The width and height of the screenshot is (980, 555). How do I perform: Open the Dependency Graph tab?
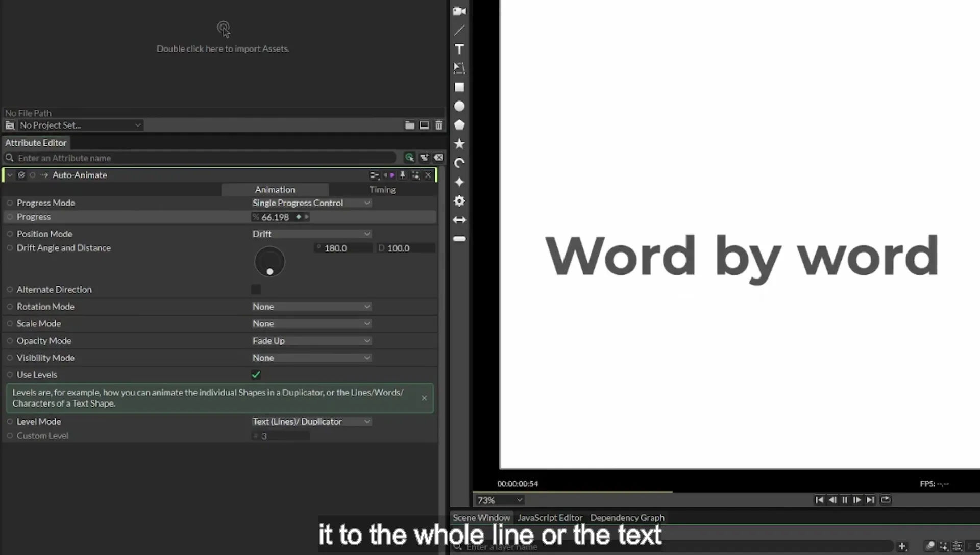pyautogui.click(x=627, y=518)
